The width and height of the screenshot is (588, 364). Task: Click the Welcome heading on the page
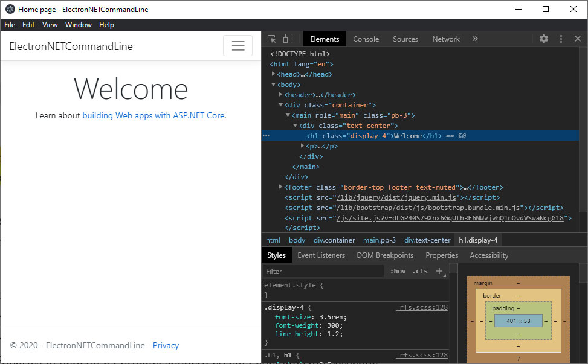point(131,89)
